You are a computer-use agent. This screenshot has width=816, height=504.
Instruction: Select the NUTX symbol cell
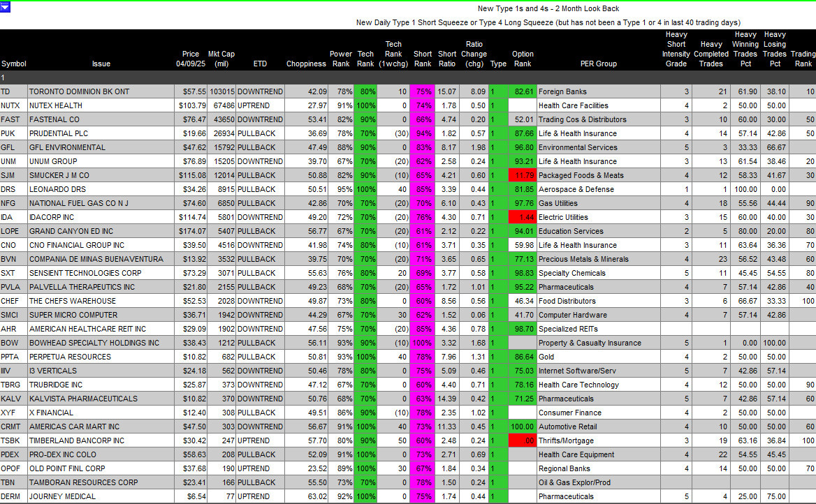click(x=13, y=105)
